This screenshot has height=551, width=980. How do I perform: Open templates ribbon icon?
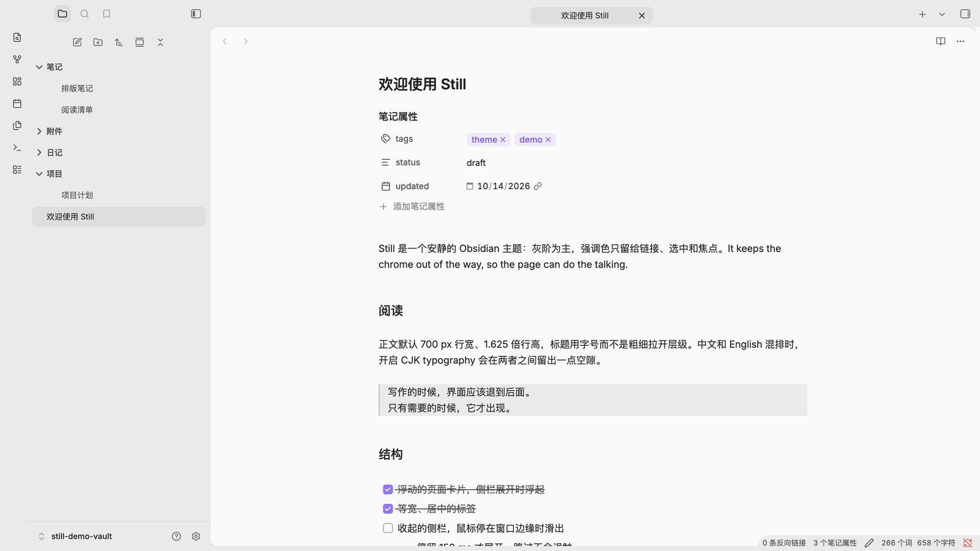17,126
